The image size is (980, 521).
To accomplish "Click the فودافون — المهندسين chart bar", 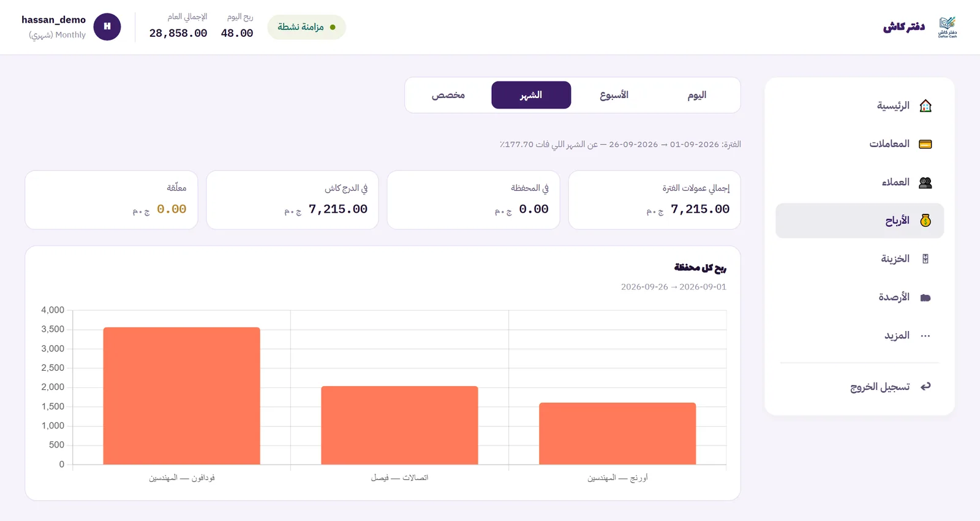I will pos(181,396).
